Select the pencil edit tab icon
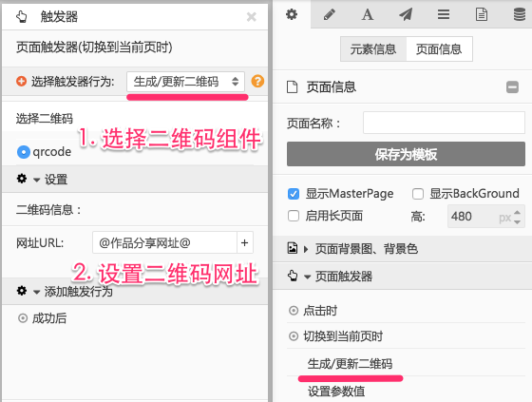532x402 pixels. coord(330,14)
